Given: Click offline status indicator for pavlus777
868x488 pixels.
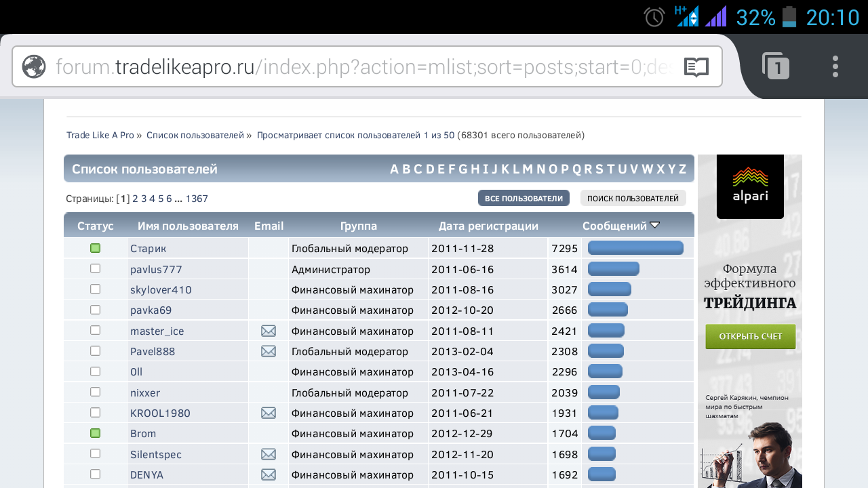Looking at the screenshot, I should coord(96,268).
